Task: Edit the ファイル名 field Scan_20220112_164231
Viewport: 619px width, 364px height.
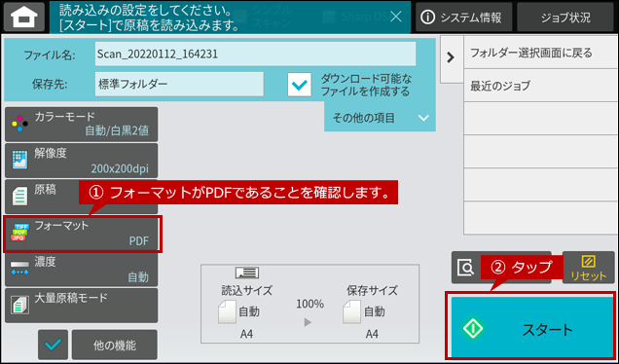Action: tap(255, 54)
